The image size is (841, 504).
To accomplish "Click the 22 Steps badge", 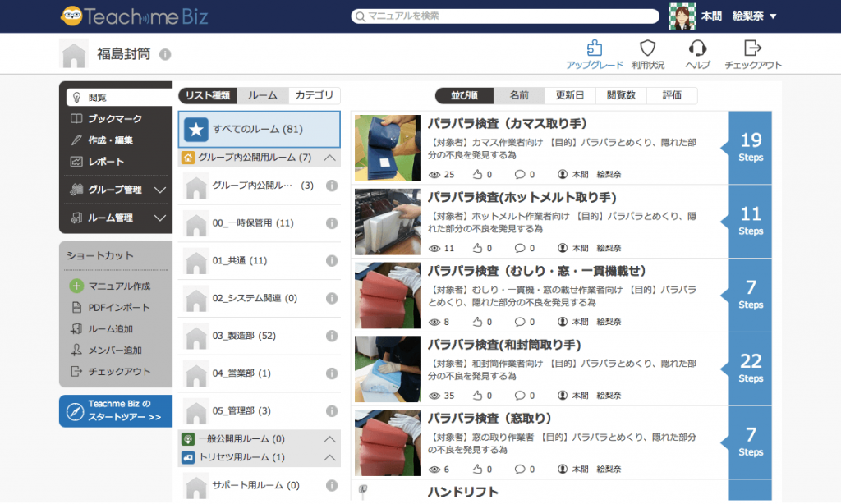I will click(x=751, y=369).
